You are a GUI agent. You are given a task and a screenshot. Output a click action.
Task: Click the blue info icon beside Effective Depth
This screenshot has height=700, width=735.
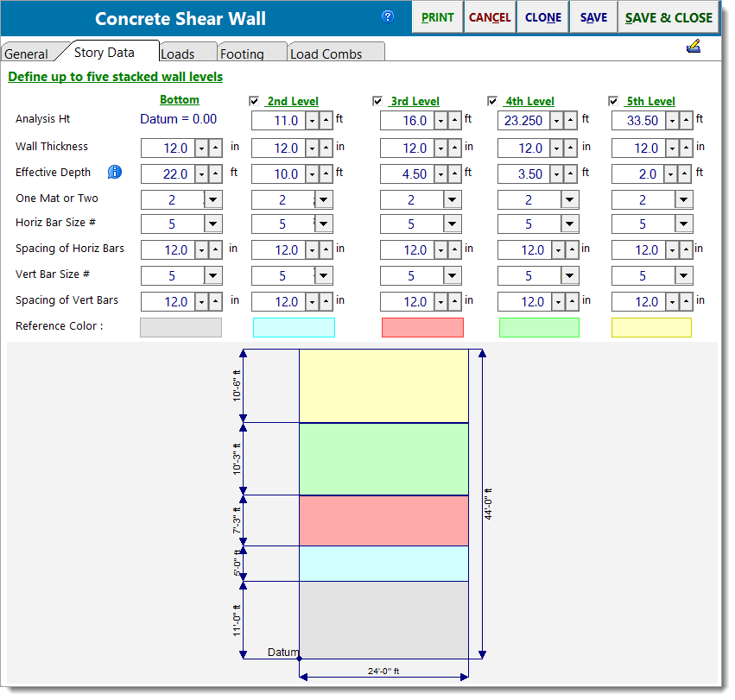(115, 173)
